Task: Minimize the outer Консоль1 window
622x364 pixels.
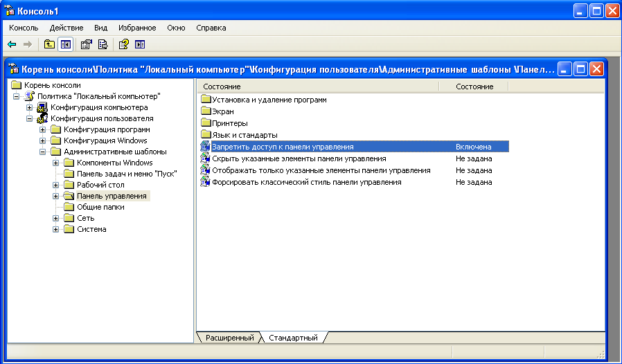Action: (x=580, y=10)
